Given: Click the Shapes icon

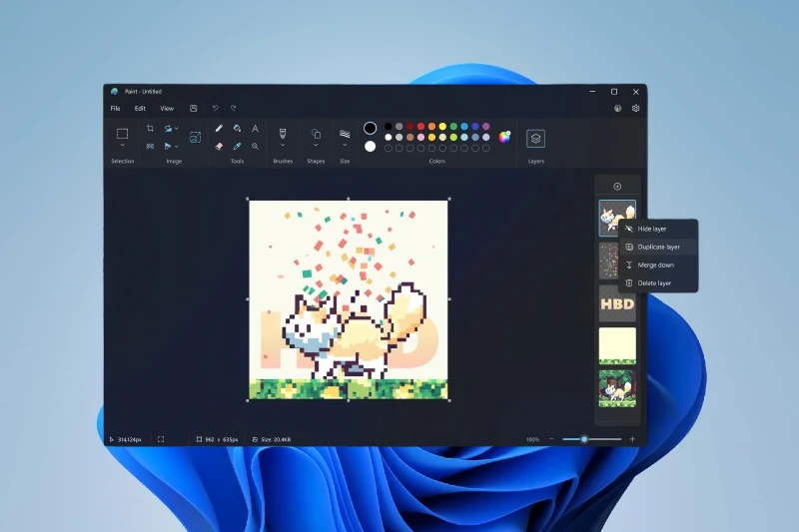Looking at the screenshot, I should point(316,134).
